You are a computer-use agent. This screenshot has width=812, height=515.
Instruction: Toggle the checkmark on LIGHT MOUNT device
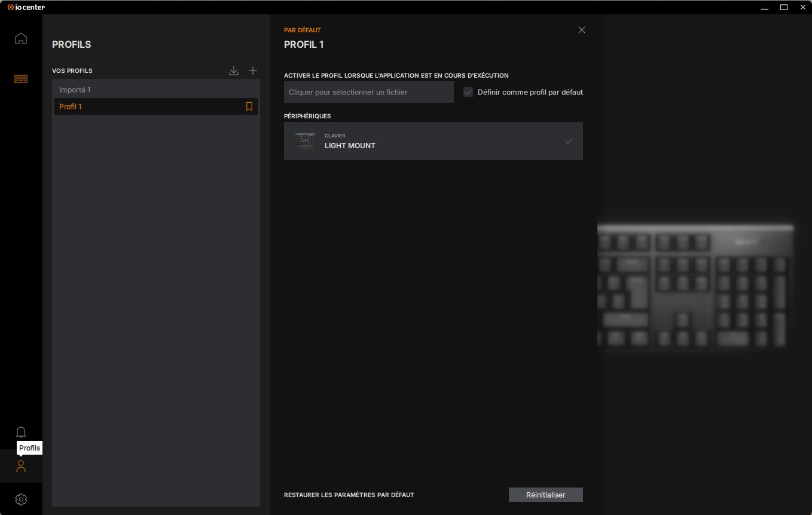click(x=569, y=141)
